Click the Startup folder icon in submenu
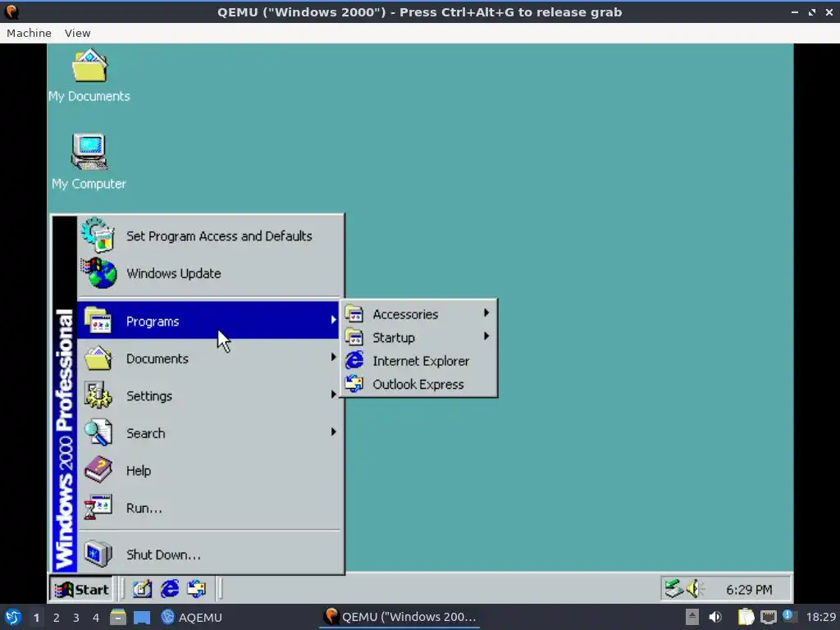The width and height of the screenshot is (840, 630). point(354,337)
